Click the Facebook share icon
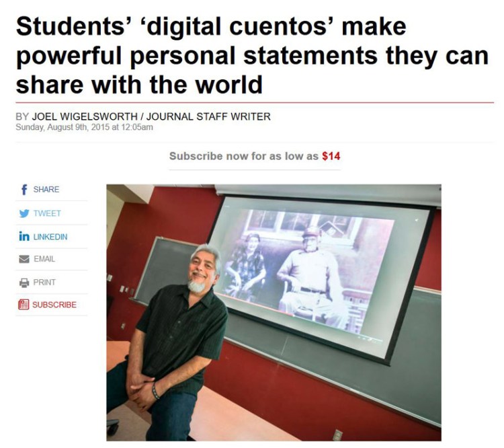504x448 pixels. [x=24, y=190]
